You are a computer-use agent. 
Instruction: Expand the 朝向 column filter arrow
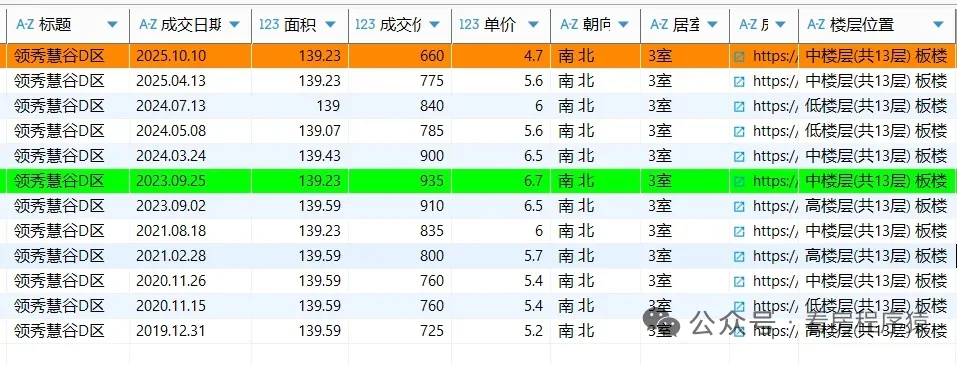click(623, 25)
